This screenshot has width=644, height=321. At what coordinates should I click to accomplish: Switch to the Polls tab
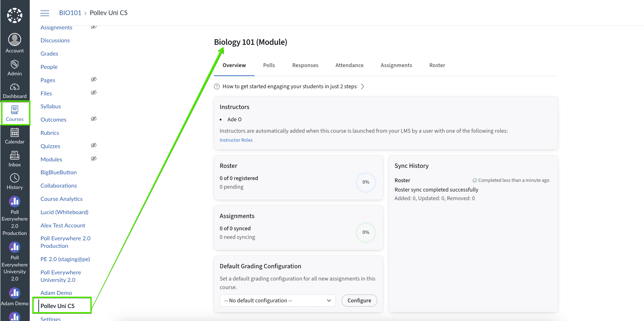269,65
